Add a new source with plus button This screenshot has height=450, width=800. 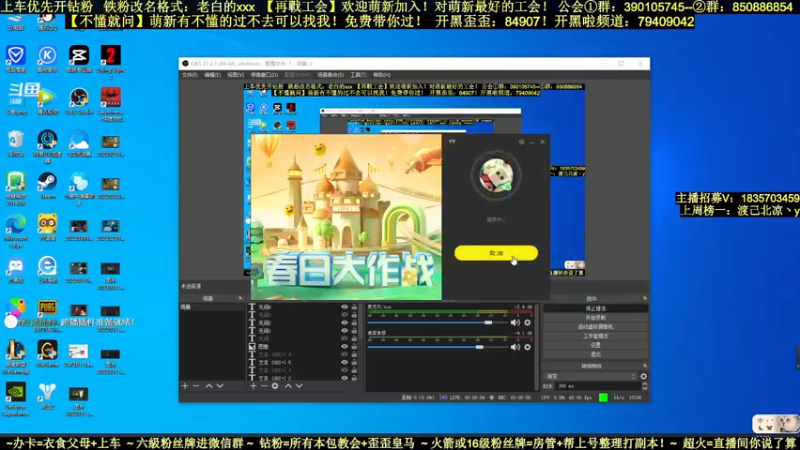[253, 386]
